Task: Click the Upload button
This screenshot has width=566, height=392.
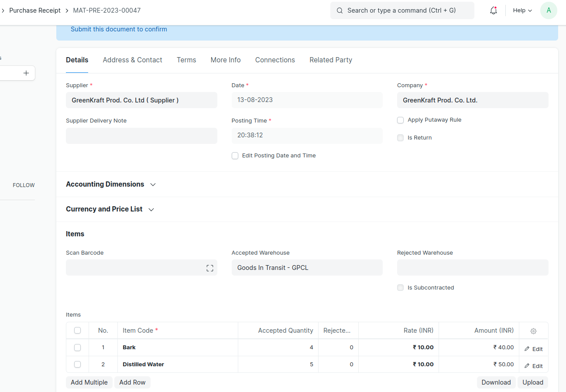Action: (x=533, y=382)
